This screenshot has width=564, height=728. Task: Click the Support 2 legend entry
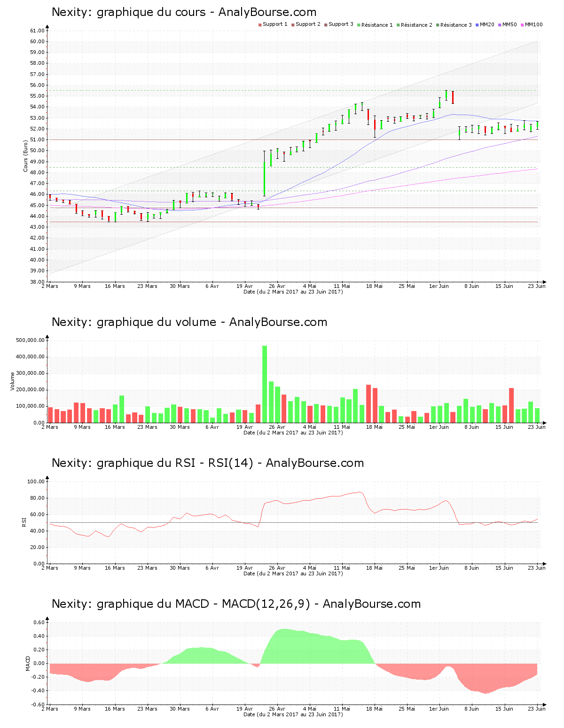click(x=305, y=24)
